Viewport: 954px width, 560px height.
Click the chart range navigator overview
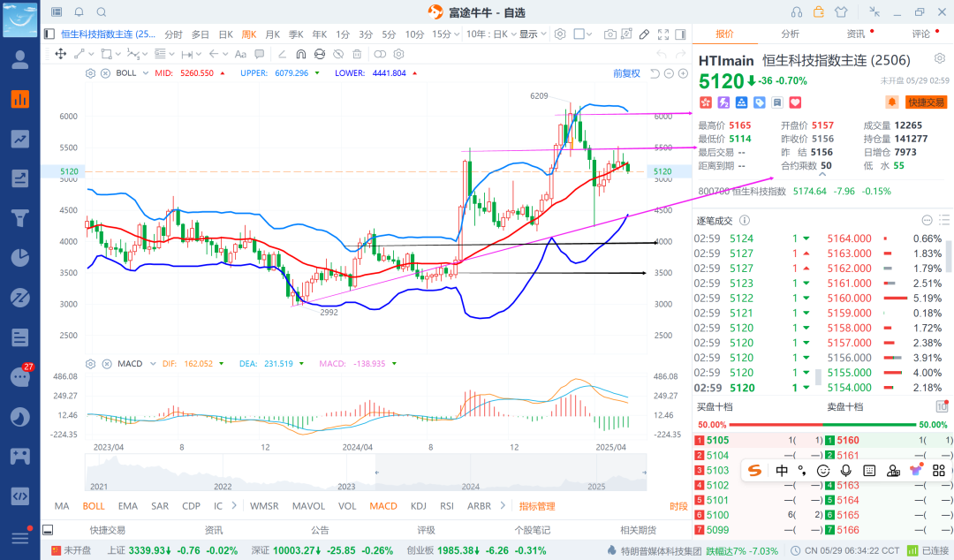[366, 473]
